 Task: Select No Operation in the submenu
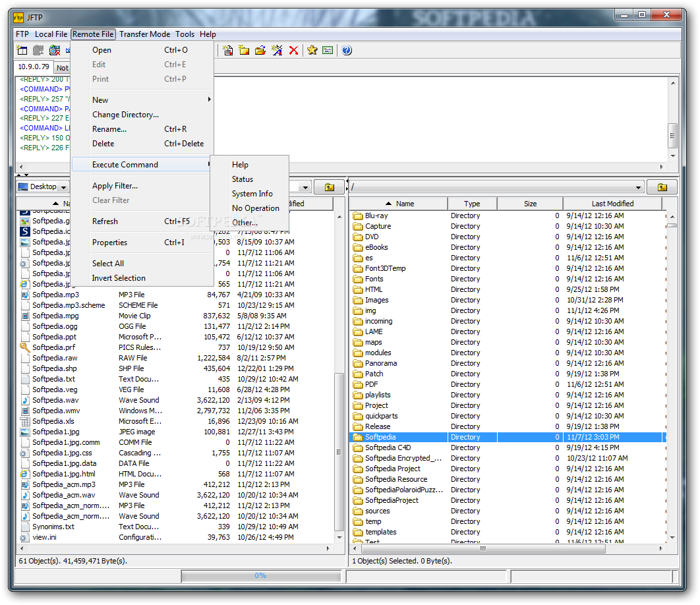pyautogui.click(x=250, y=208)
